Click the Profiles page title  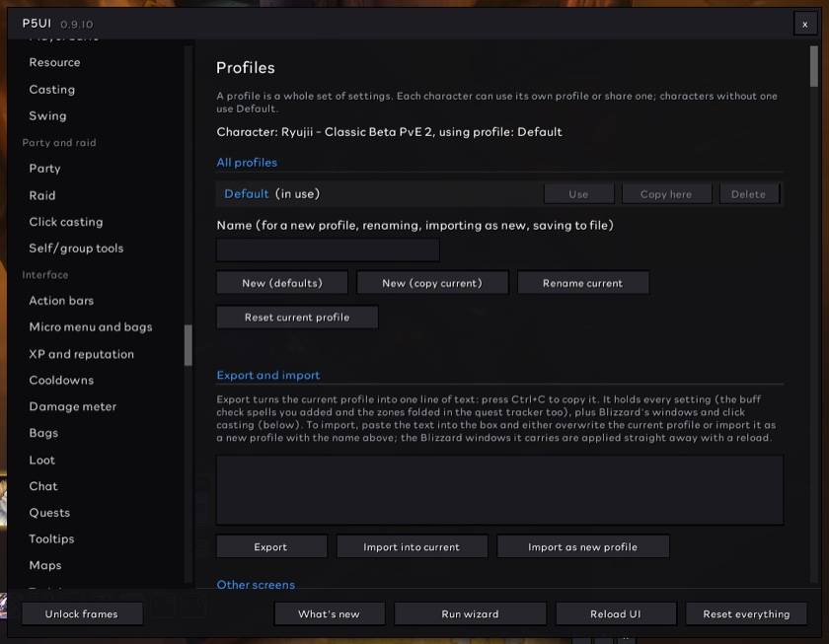click(246, 68)
